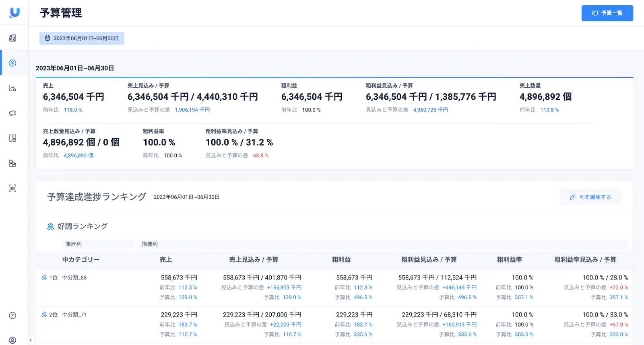Open the barcode scan icon in the sidebar
The height and width of the screenshot is (345, 644).
tap(12, 188)
